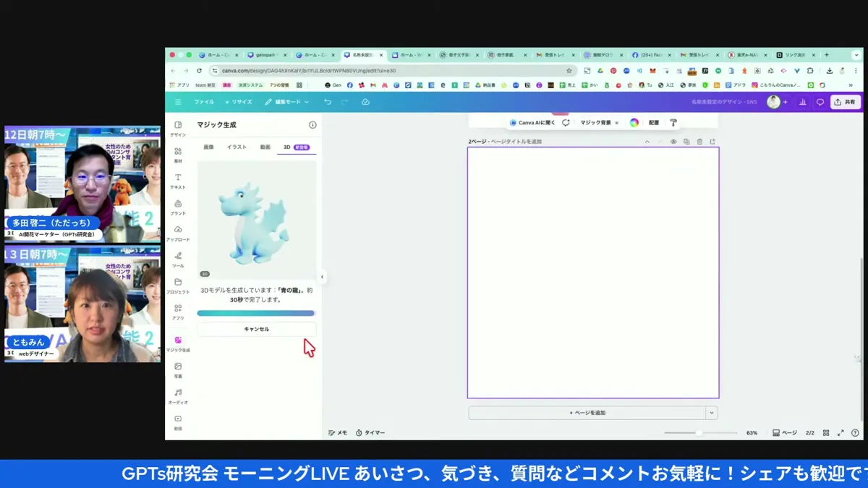Viewport: 868px width, 488px height.
Task: Open the デザイン (Design) sidebar panel
Action: 178,128
